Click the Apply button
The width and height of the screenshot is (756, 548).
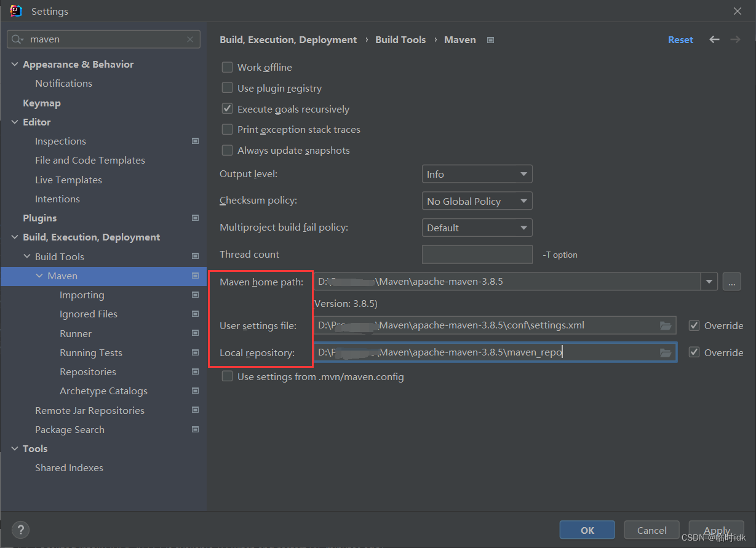(717, 530)
